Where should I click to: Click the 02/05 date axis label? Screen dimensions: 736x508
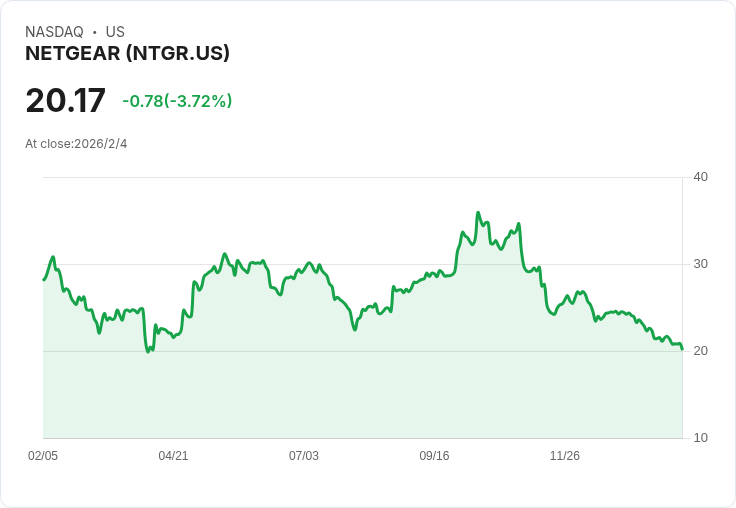43,455
